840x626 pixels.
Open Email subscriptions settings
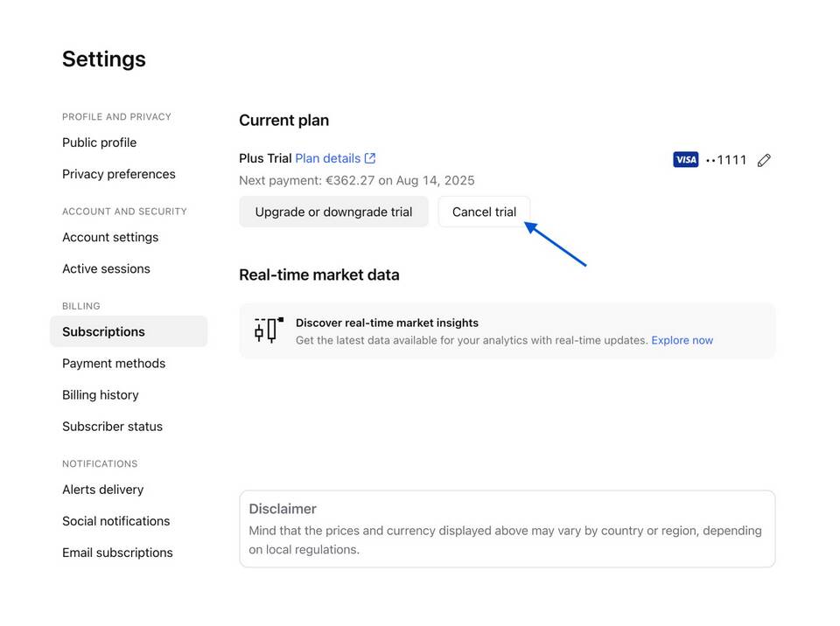click(x=117, y=553)
